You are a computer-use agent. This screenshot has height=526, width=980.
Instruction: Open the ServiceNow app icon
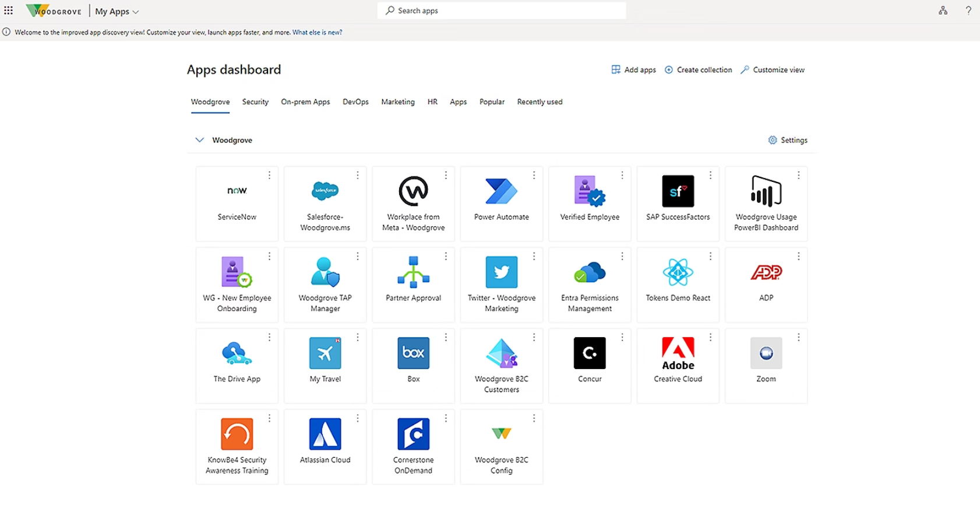point(237,191)
